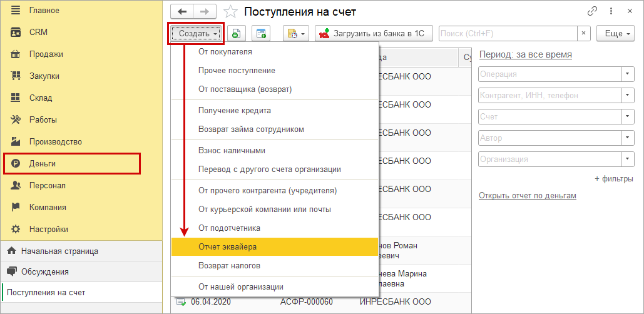
Task: Navigate forward with the right arrow
Action: coord(205,12)
